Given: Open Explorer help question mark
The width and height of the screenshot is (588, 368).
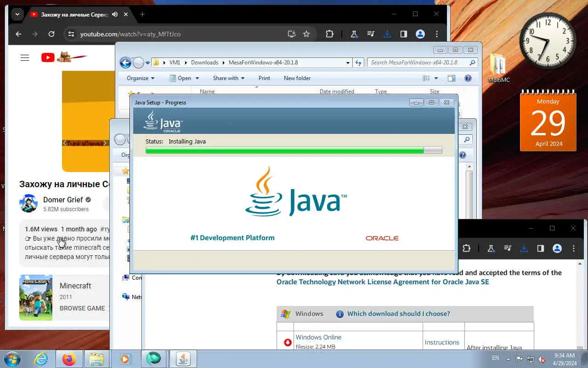Looking at the screenshot, I should tap(468, 78).
